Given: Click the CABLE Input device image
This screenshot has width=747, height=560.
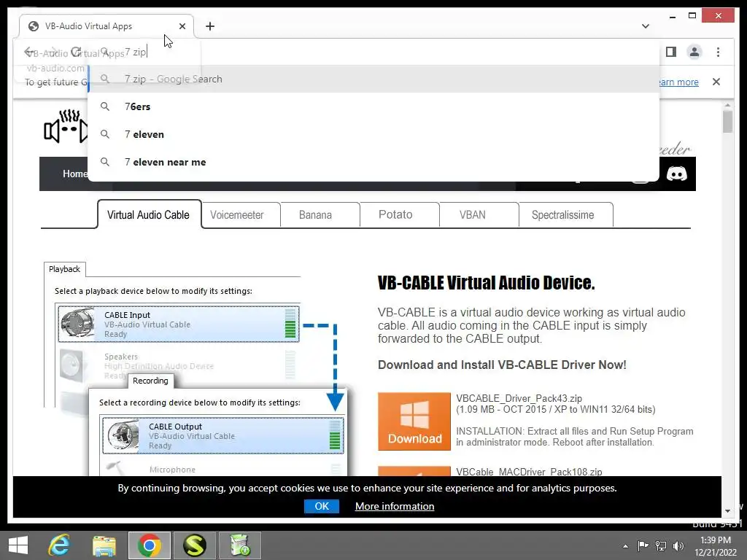Looking at the screenshot, I should tap(78, 324).
